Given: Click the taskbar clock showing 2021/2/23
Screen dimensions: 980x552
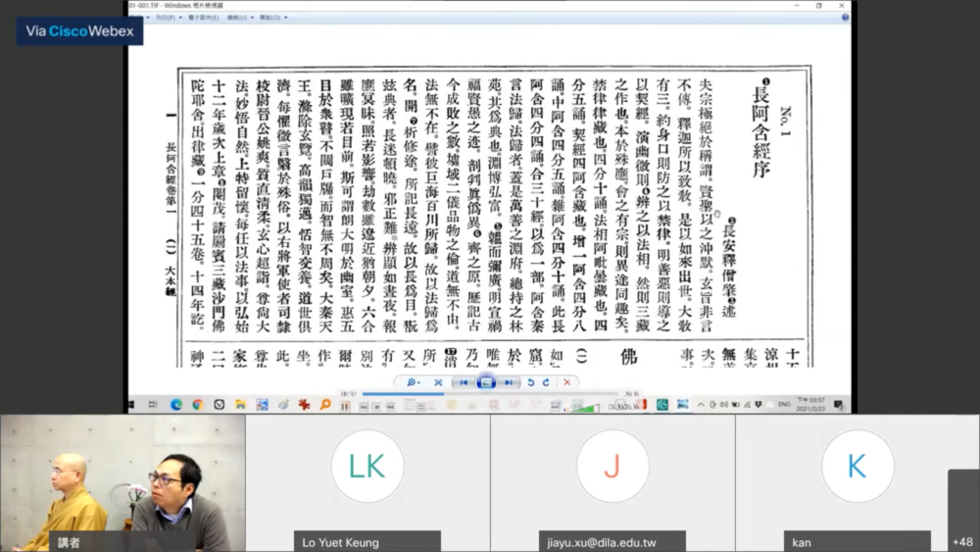Looking at the screenshot, I should click(x=810, y=404).
